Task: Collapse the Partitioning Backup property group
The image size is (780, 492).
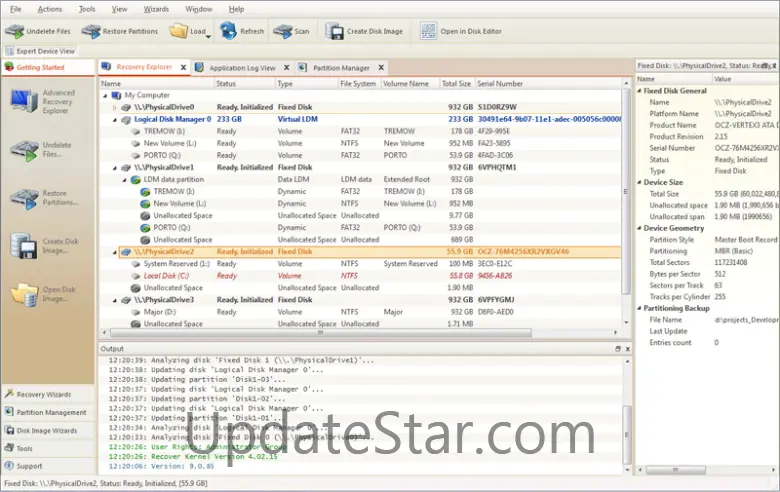Action: (x=640, y=308)
